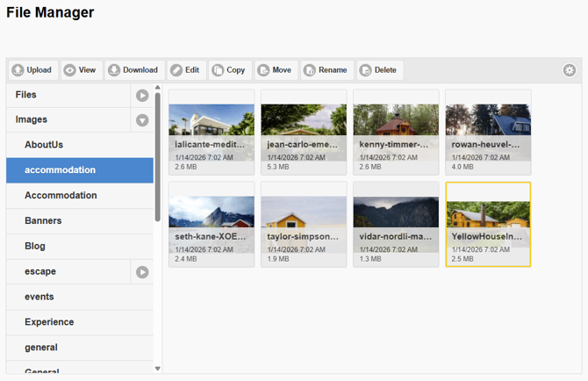Click the Upload toolbar button
This screenshot has width=588, height=381.
pyautogui.click(x=33, y=70)
